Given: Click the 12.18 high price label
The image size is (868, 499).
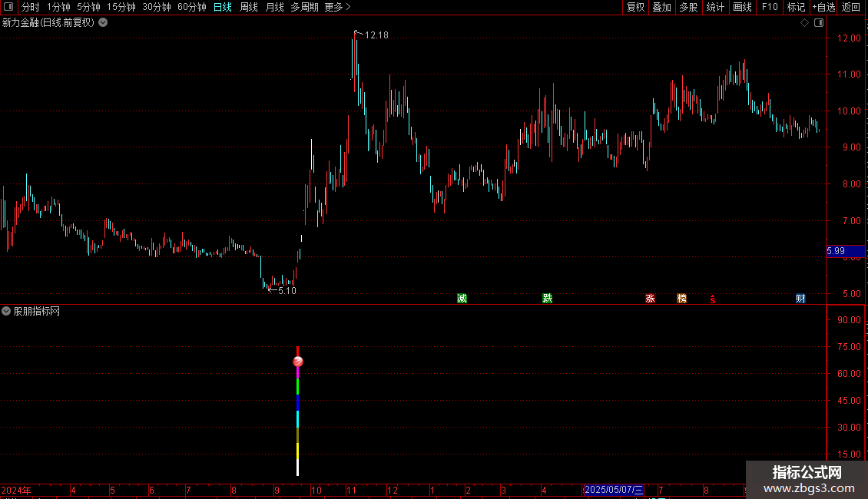Looking at the screenshot, I should click(376, 35).
